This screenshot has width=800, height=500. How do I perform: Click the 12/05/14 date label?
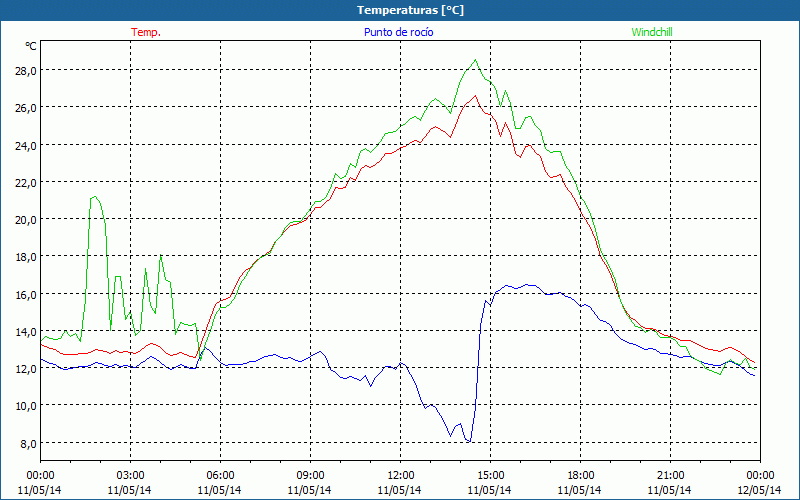(759, 490)
